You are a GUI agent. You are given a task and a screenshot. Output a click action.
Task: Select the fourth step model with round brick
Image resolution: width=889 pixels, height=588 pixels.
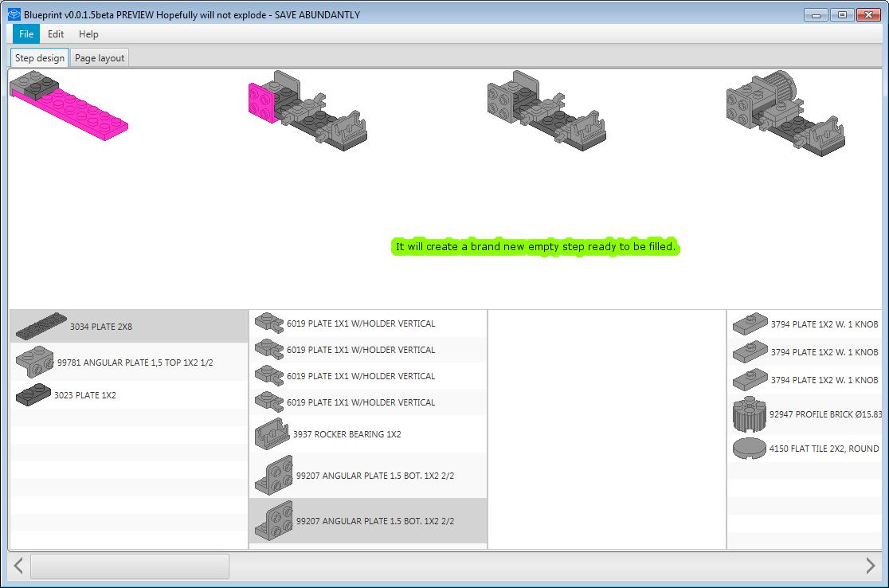pos(785,113)
